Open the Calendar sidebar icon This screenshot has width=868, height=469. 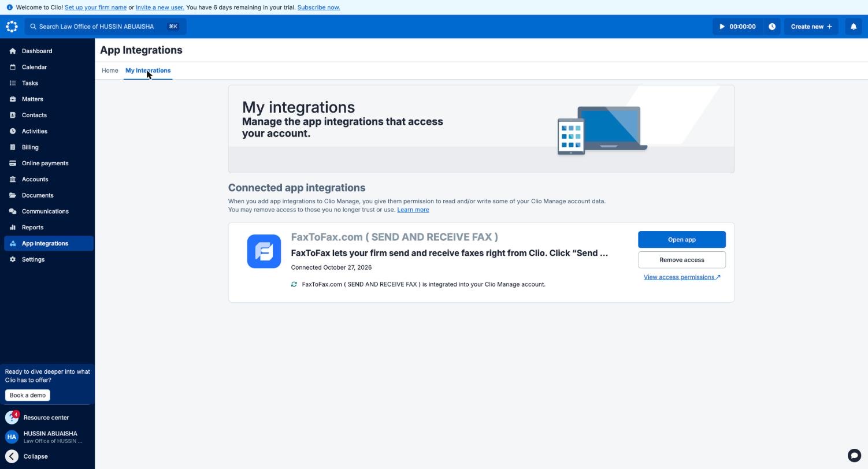click(13, 67)
